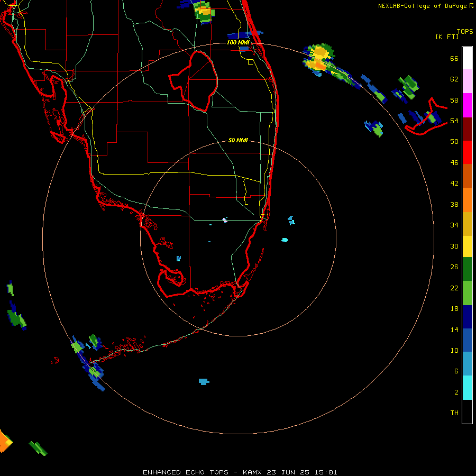This screenshot has width=476, height=476.
Task: Pick the light green legend swatch
Action: click(467, 293)
